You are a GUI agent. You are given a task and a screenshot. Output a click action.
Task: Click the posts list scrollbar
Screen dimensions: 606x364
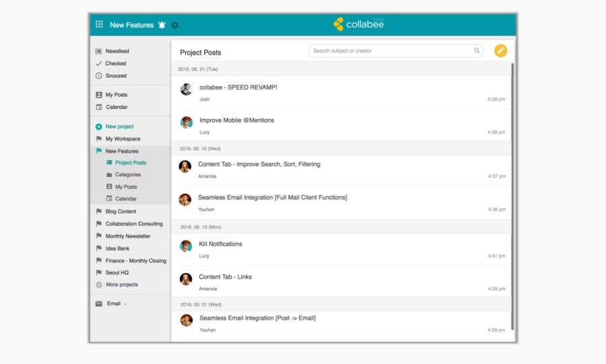pos(512,197)
